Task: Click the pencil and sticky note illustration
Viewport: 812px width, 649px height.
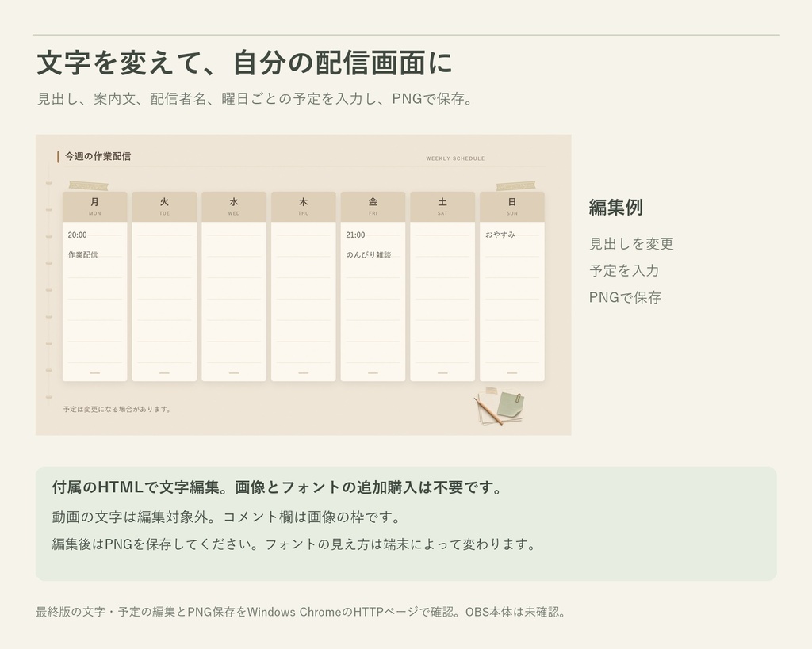Action: click(500, 406)
